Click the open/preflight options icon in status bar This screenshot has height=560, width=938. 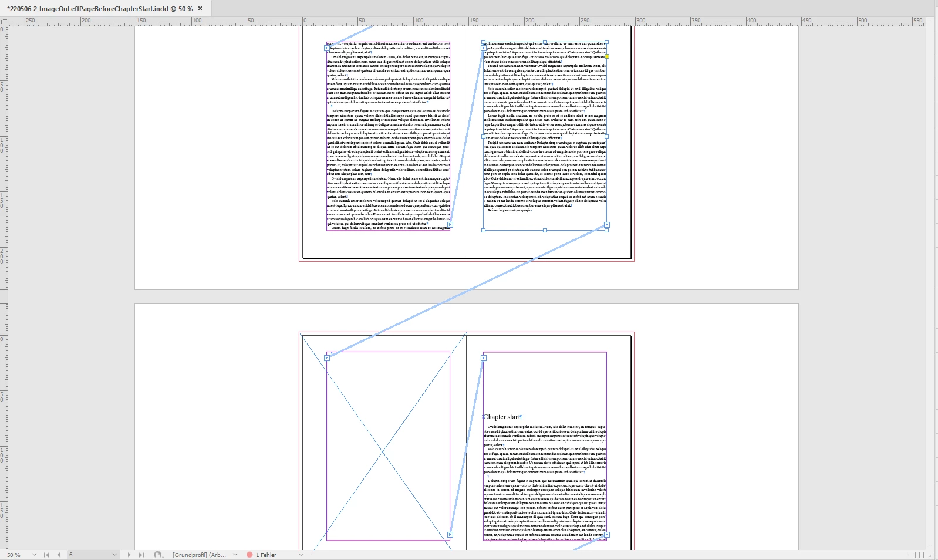(157, 555)
